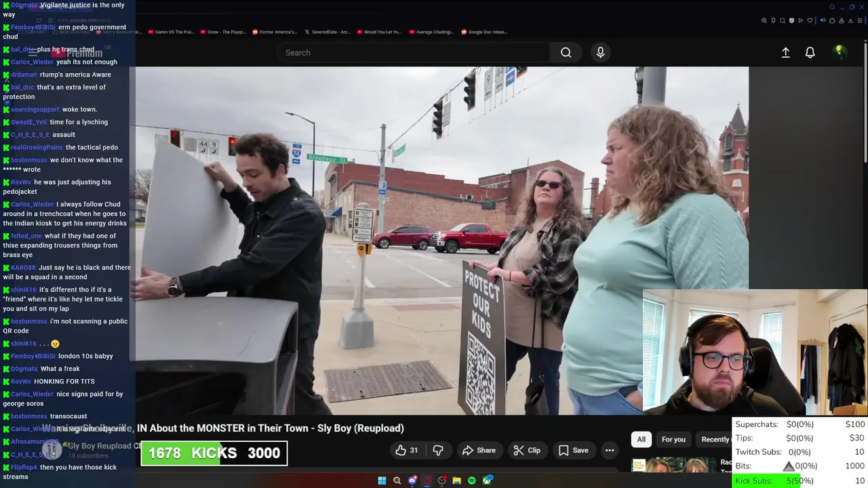Click chat username 'sourcingsupport'
The height and width of the screenshot is (488, 868).
pos(35,109)
